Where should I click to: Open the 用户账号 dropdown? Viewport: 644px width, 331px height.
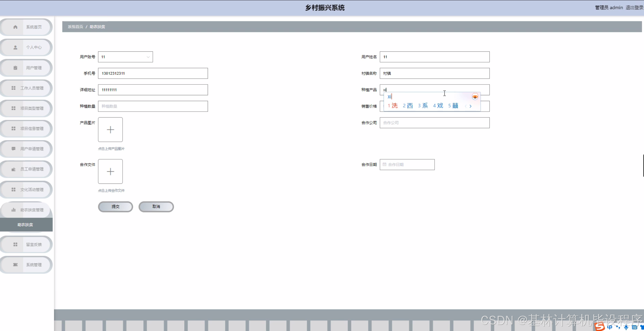pyautogui.click(x=125, y=57)
